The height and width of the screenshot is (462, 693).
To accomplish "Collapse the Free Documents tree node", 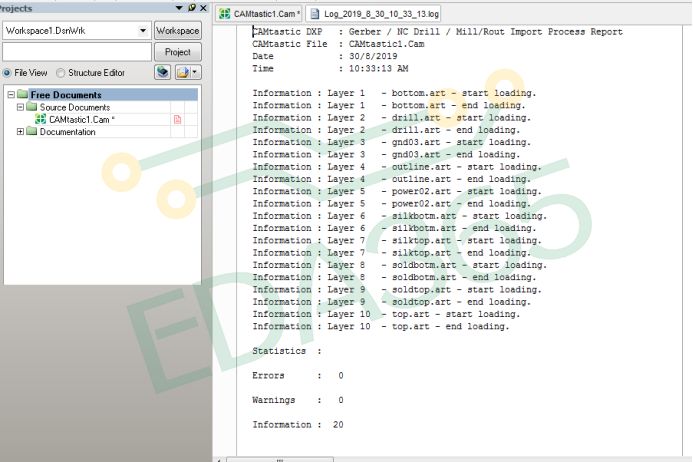I will pos(11,95).
